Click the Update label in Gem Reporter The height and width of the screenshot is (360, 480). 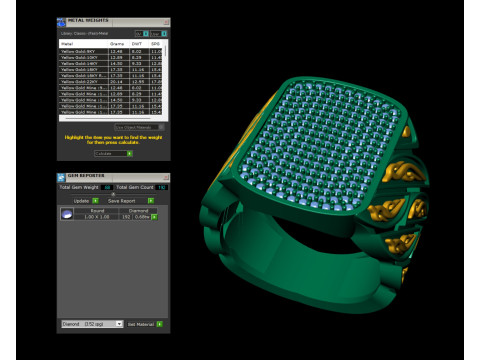click(81, 201)
